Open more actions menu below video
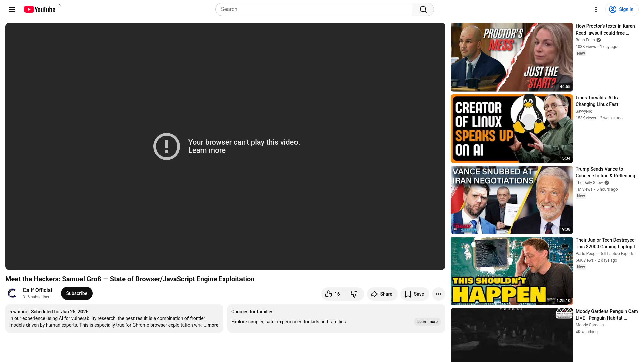This screenshot has width=644, height=362. click(439, 294)
